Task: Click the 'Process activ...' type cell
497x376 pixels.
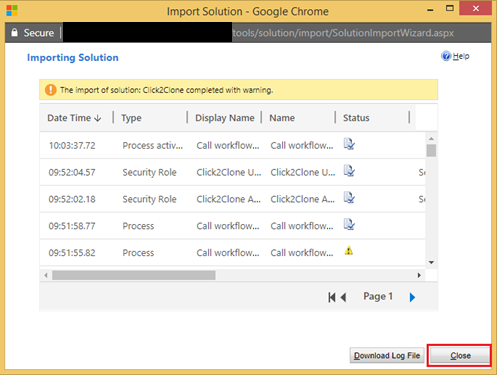Action: tap(152, 145)
